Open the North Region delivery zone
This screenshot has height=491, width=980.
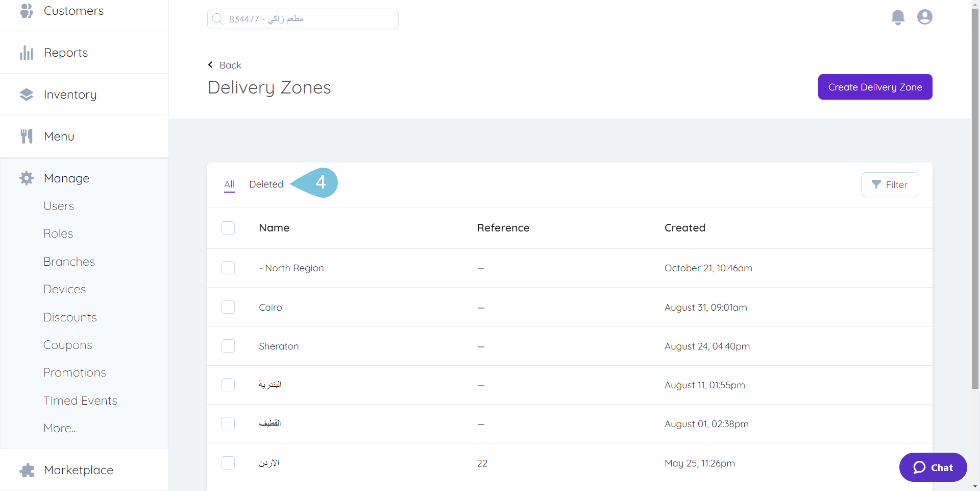pos(291,268)
